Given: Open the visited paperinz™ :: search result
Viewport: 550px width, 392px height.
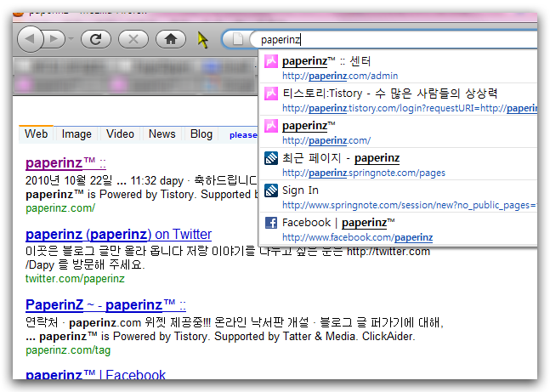Looking at the screenshot, I should (65, 162).
